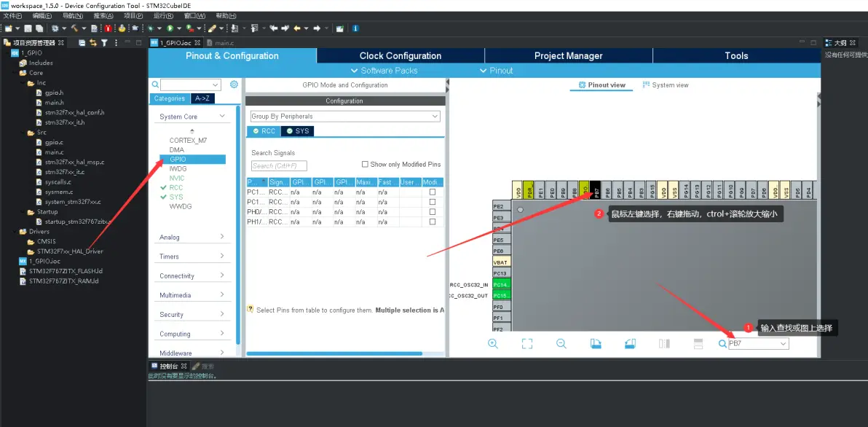This screenshot has width=868, height=427.
Task: Select CORTEX_M7 in the System Core list
Action: (x=188, y=140)
